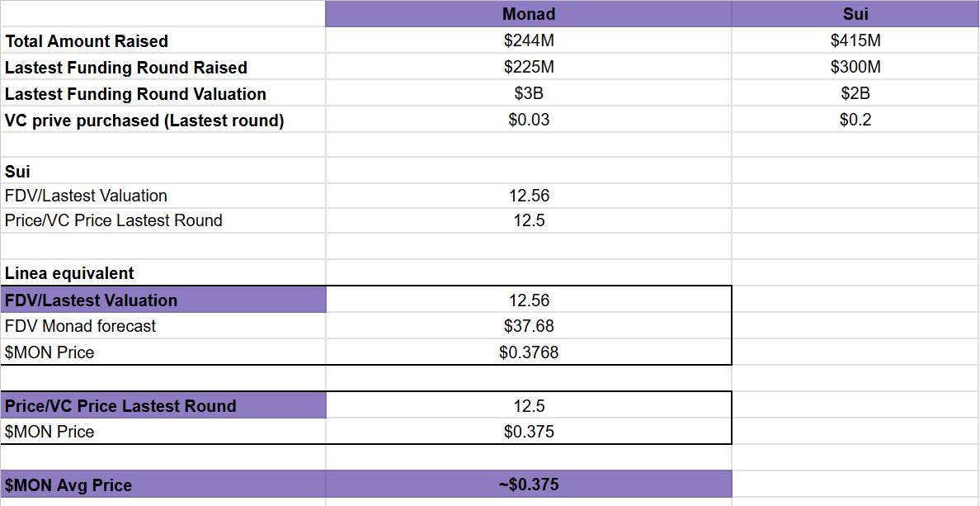Click Monad's $0.03 VC price cell
980x506 pixels.
coord(528,120)
